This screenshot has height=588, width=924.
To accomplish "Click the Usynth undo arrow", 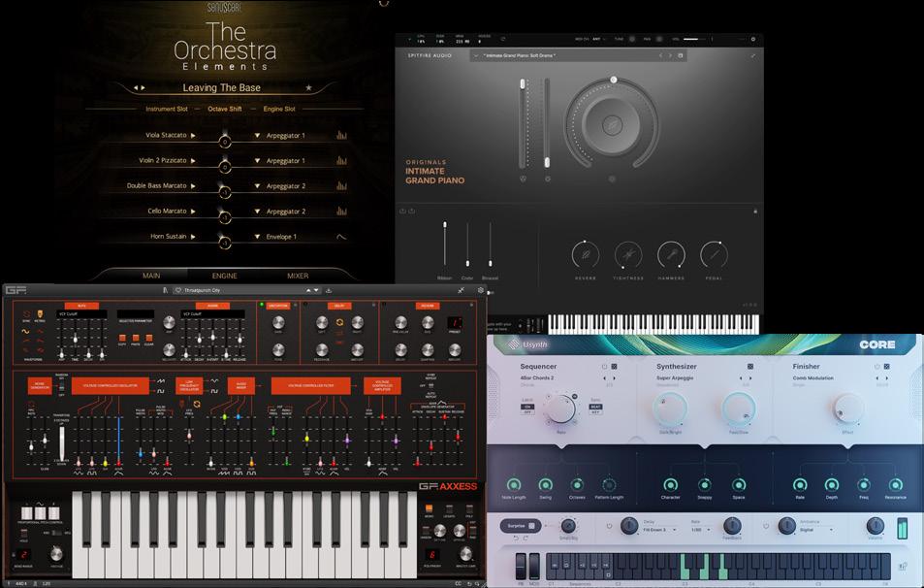I will 516,538.
